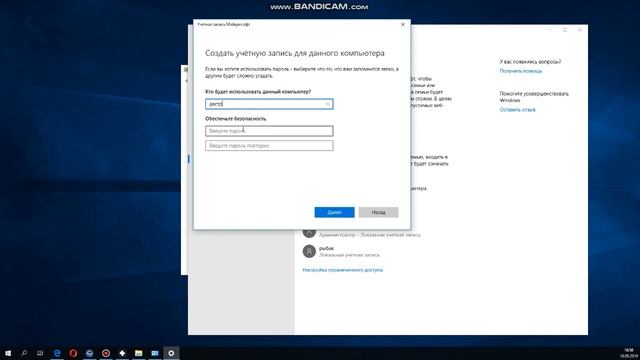This screenshot has width=640, height=360.
Task: Switch to Settings gear on taskbar
Action: click(x=171, y=353)
